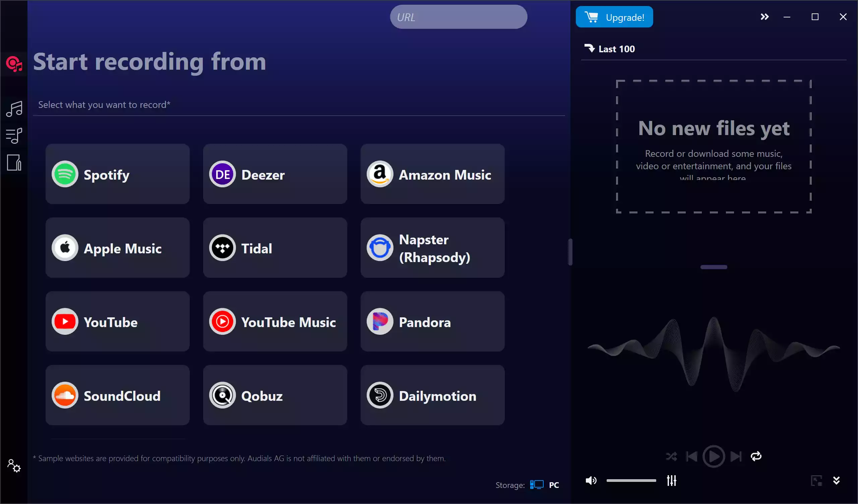Open user account settings icon

point(14,466)
